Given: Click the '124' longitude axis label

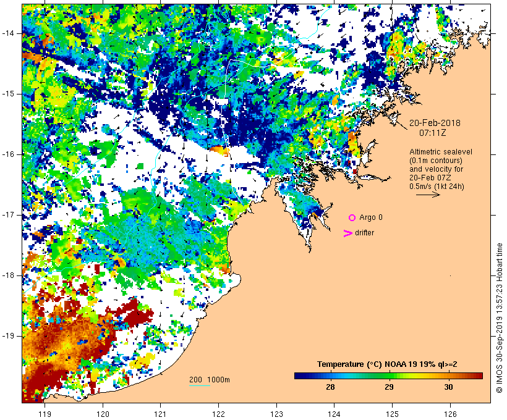Looking at the screenshot, I should click(x=334, y=414).
